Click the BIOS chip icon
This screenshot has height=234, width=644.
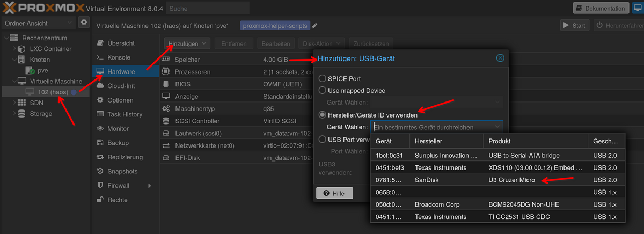coord(166,84)
